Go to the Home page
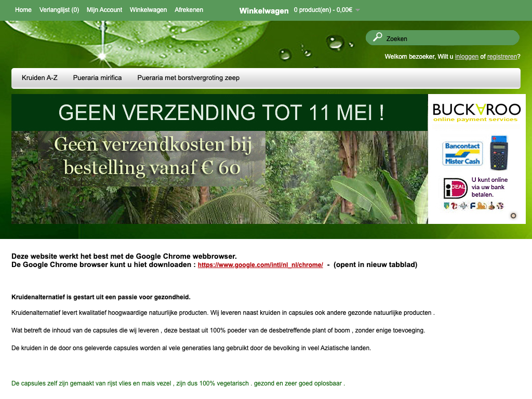Screen dimensions: 532x399 click(23, 10)
